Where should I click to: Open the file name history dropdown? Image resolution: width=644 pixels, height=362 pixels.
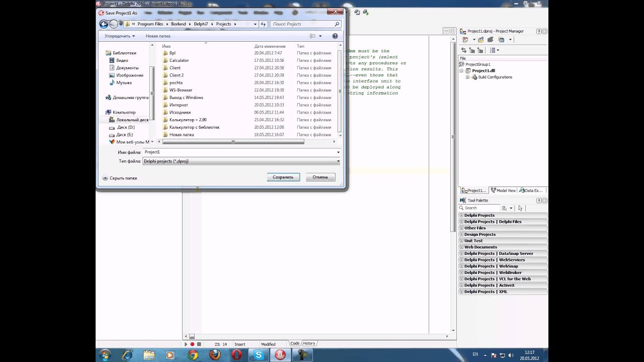point(338,152)
